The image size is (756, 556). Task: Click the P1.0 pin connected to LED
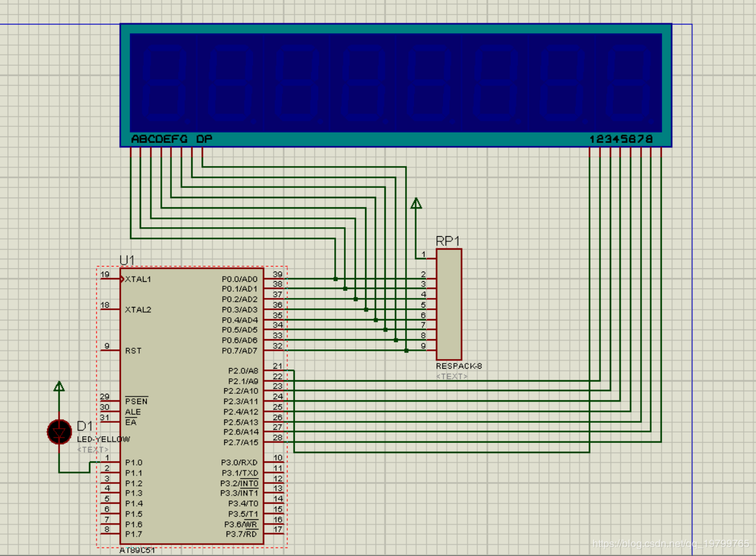tap(110, 461)
